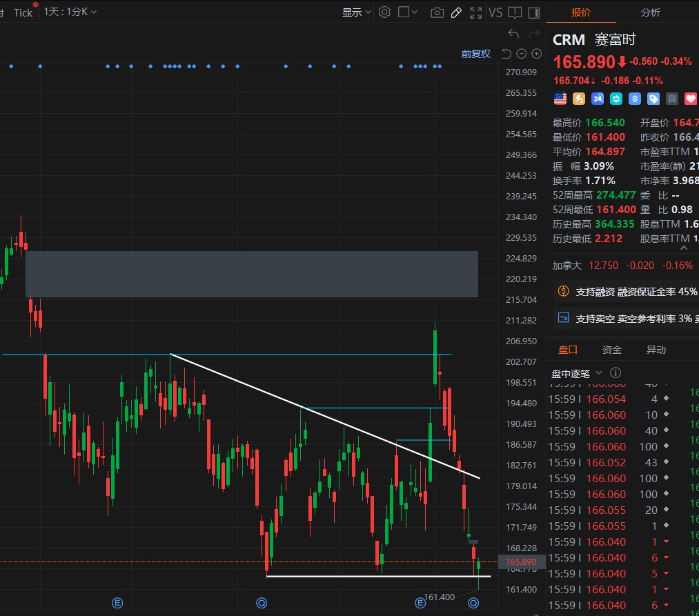Open the book notes icon
The height and width of the screenshot is (616, 699).
pos(515,12)
